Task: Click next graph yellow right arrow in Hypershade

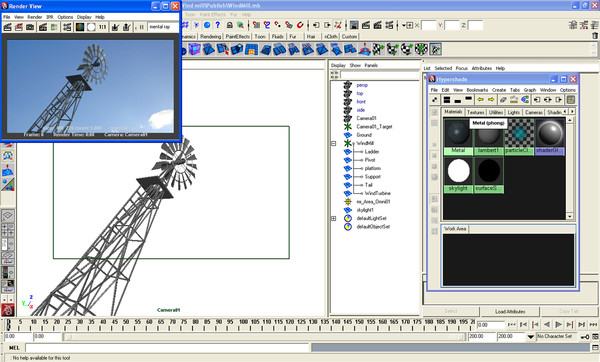Action: 491,100
